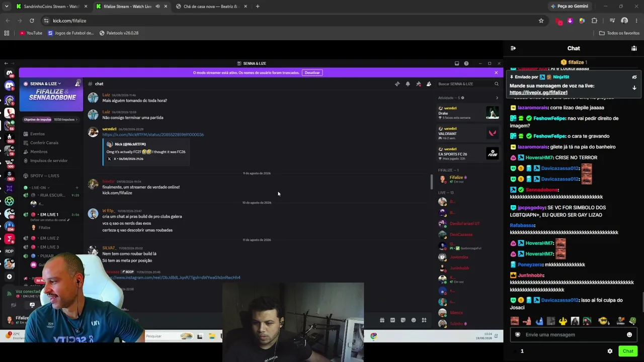
Task: Open emoji picker in Kick message box
Action: pyautogui.click(x=629, y=335)
